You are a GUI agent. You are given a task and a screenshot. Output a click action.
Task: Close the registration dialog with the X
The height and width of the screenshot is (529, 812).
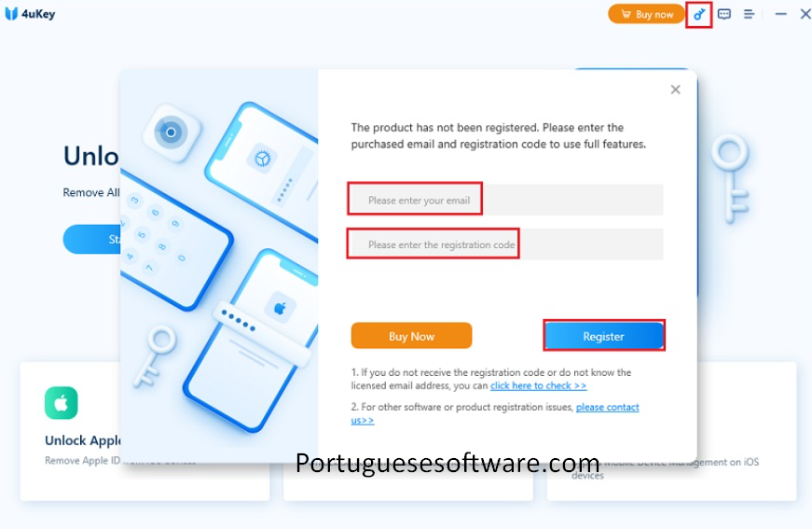pos(675,90)
